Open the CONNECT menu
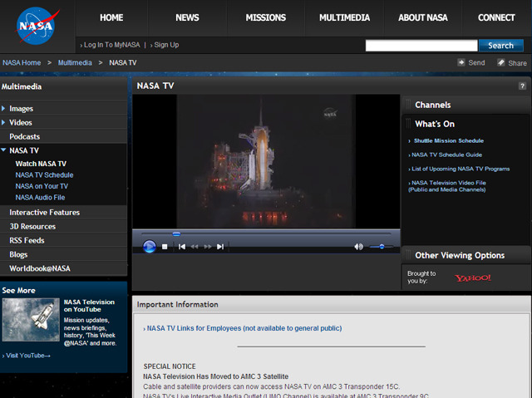The height and width of the screenshot is (398, 532). pos(496,17)
